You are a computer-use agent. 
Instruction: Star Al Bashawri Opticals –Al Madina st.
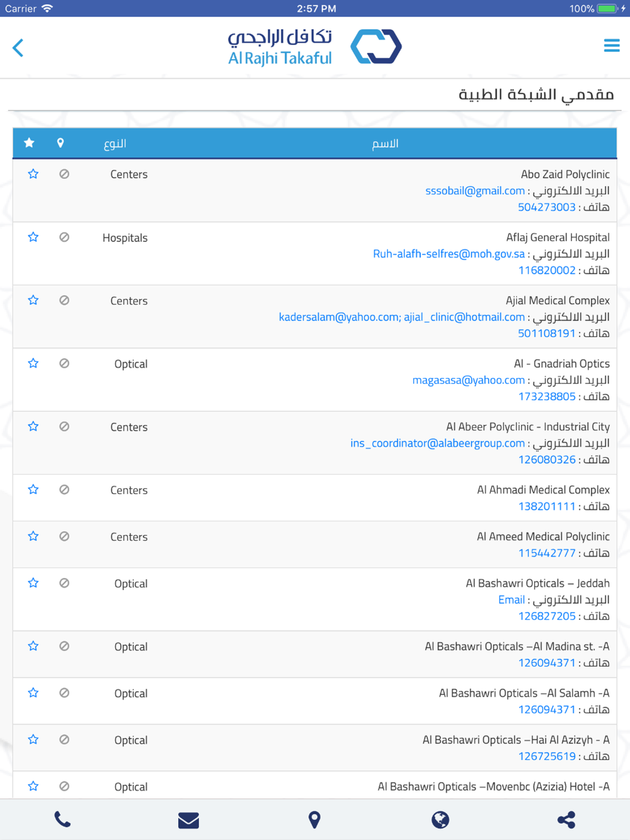tap(33, 645)
